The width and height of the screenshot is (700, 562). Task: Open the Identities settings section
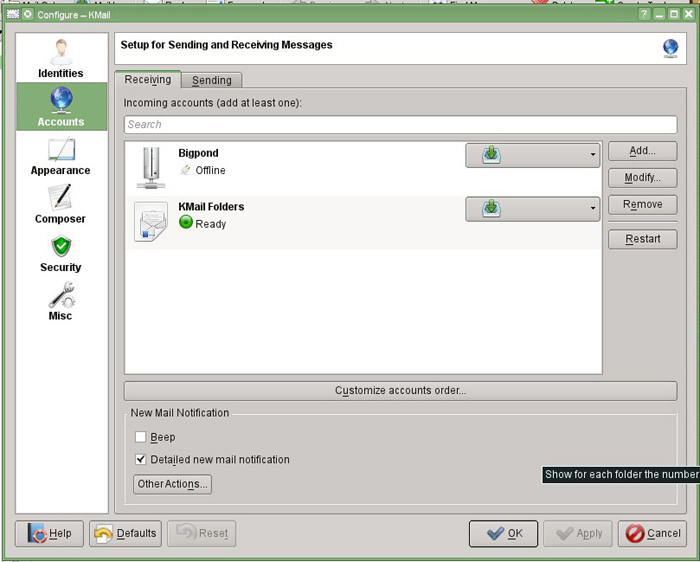coord(61,59)
